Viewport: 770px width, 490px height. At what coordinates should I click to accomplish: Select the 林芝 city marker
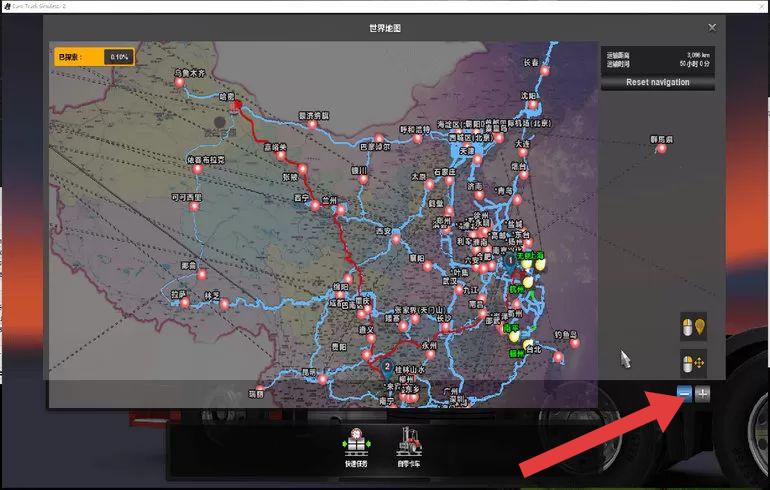(x=224, y=304)
